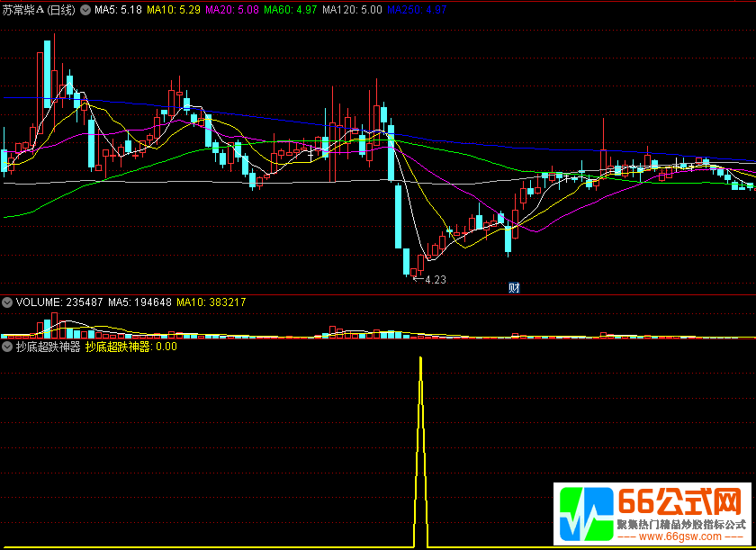Click the stock title 苏常柴A (日线)
Image resolution: width=756 pixels, height=550 pixels.
click(x=40, y=10)
